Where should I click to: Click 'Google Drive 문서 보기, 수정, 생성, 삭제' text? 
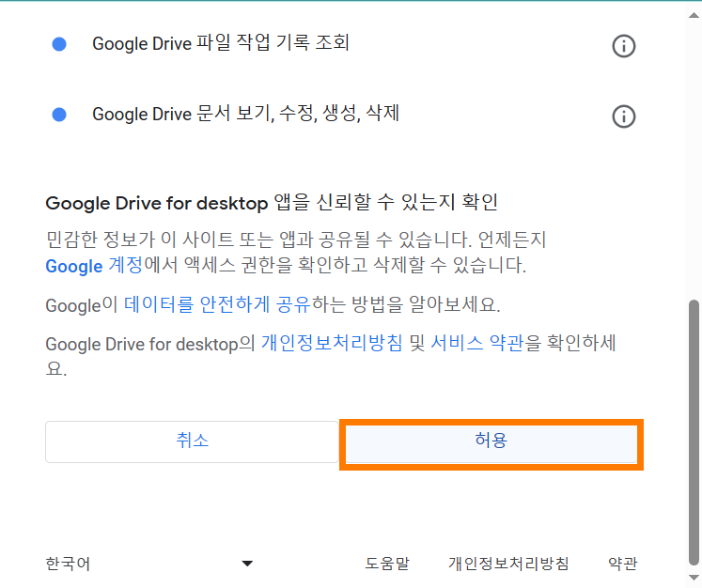coord(246,114)
